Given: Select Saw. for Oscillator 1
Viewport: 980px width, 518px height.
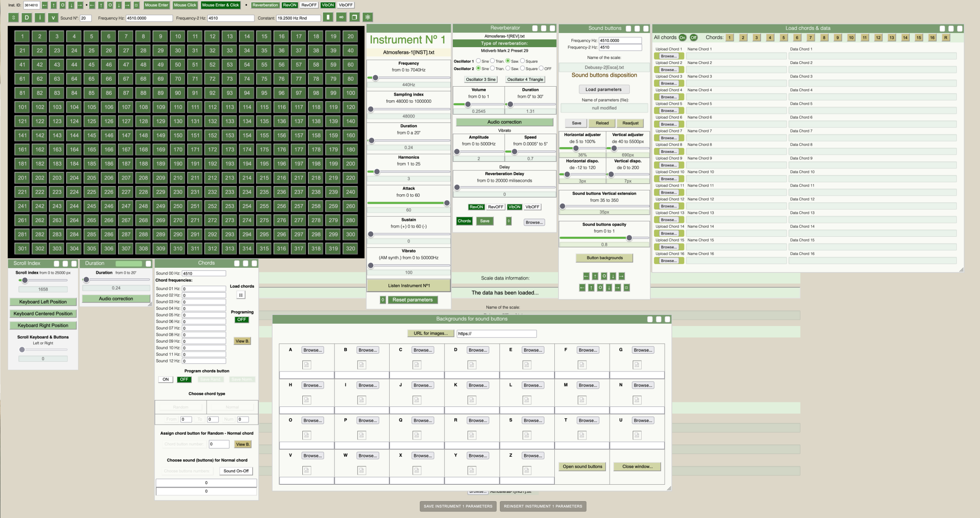Looking at the screenshot, I should point(508,61).
